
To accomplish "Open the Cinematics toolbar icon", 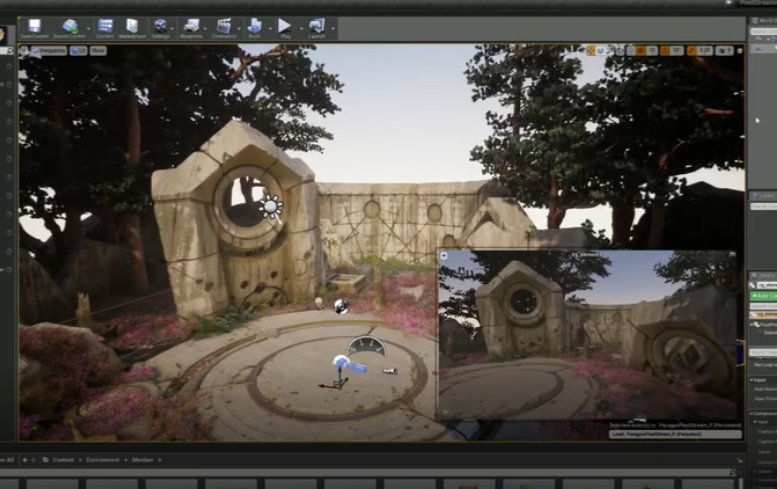I will click(x=223, y=28).
